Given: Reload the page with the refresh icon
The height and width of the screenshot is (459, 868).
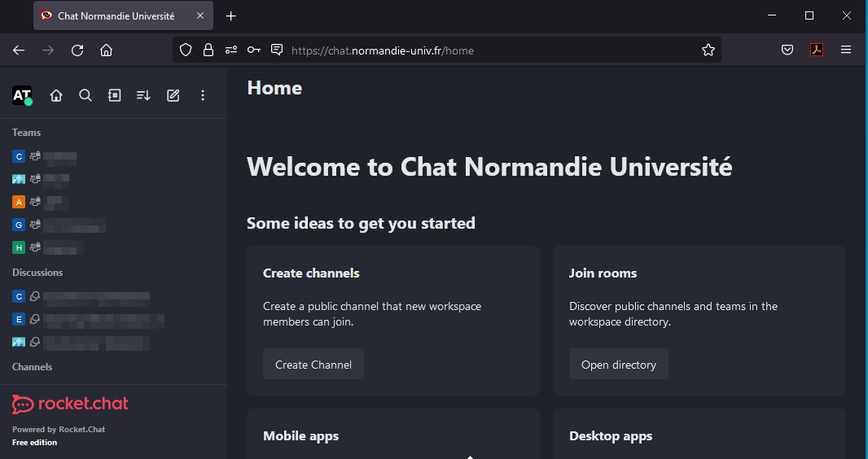Looking at the screenshot, I should point(77,50).
